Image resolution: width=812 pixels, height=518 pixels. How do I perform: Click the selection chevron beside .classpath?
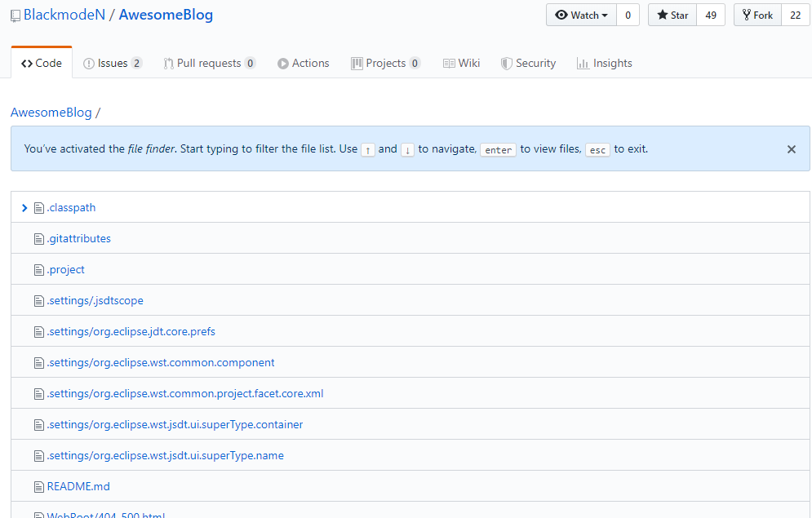point(24,208)
